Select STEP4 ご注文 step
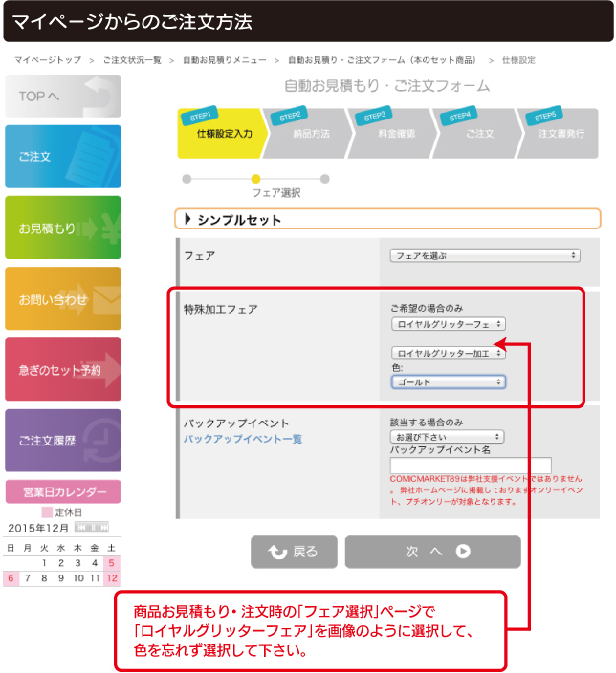The width and height of the screenshot is (616, 673). click(477, 134)
